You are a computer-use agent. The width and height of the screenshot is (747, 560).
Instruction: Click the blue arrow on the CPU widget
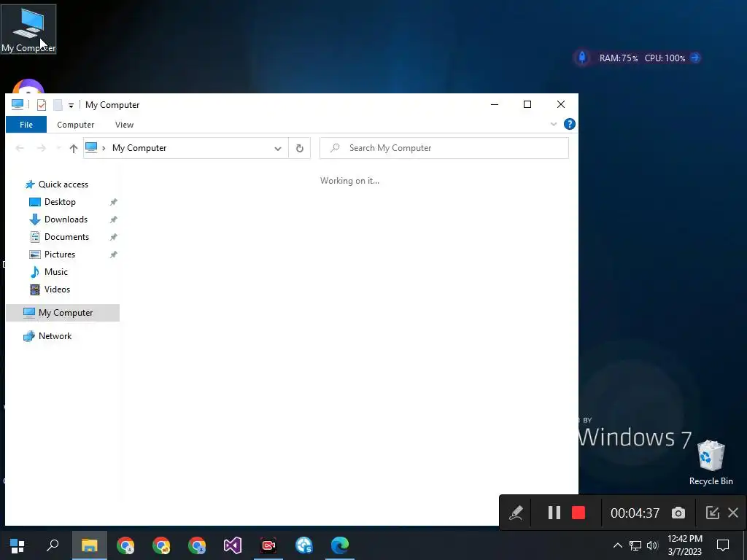point(695,58)
